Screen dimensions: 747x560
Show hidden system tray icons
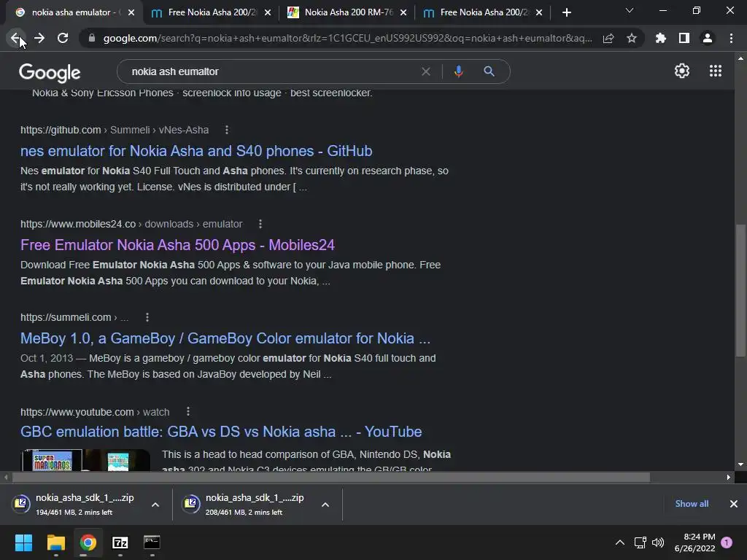click(620, 542)
